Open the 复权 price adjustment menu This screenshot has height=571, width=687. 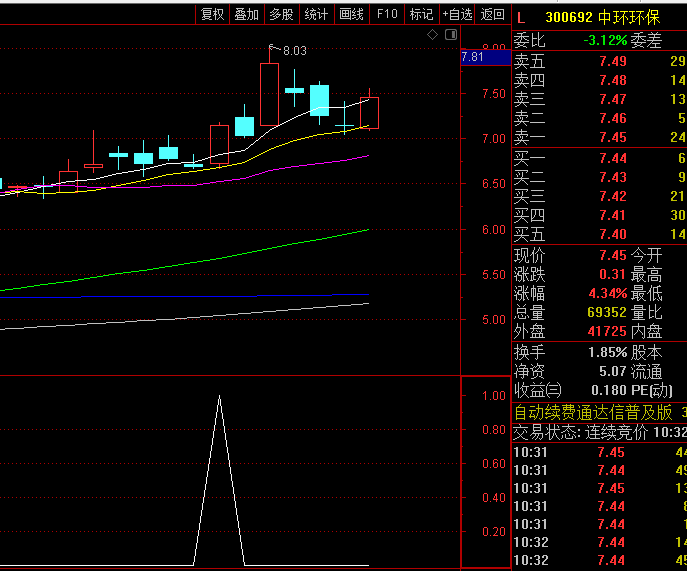[212, 14]
